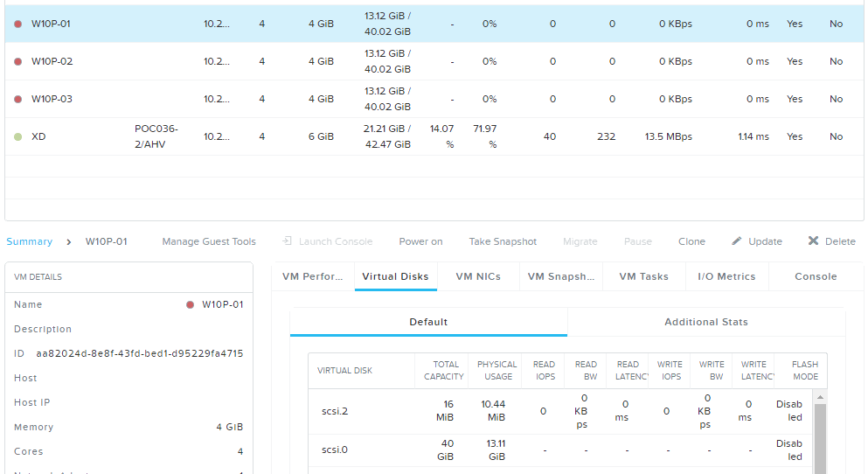Open Manage Guest Tools
Viewport: 868px width, 474px height.
pos(209,241)
